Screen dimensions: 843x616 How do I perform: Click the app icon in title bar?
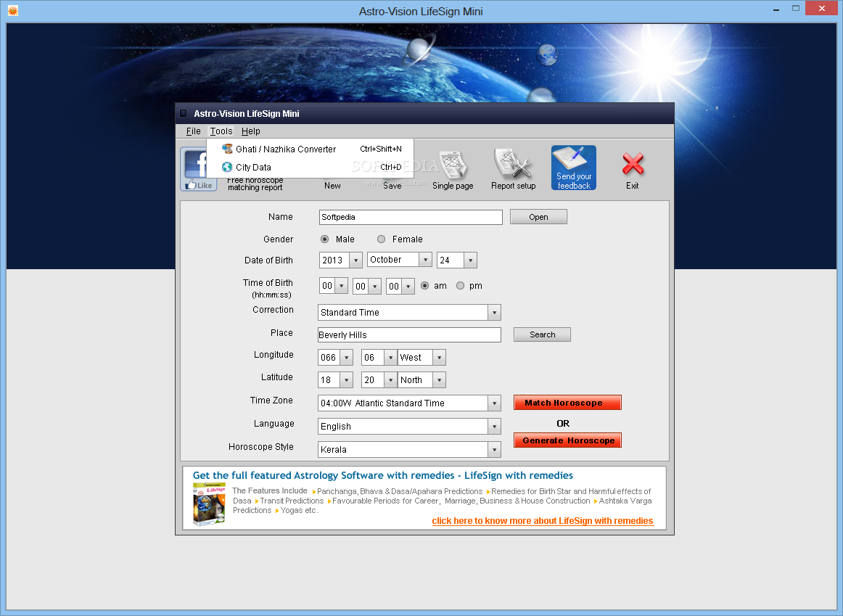pos(13,11)
